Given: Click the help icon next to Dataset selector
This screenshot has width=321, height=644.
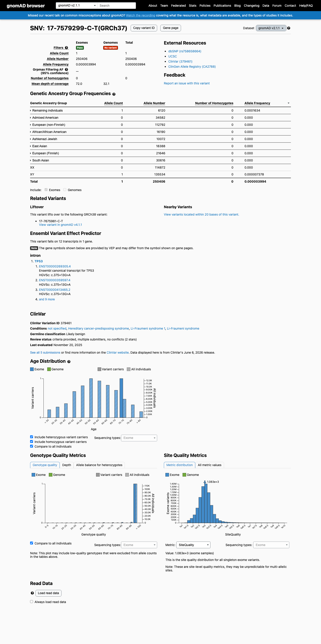Looking at the screenshot, I should point(289,28).
